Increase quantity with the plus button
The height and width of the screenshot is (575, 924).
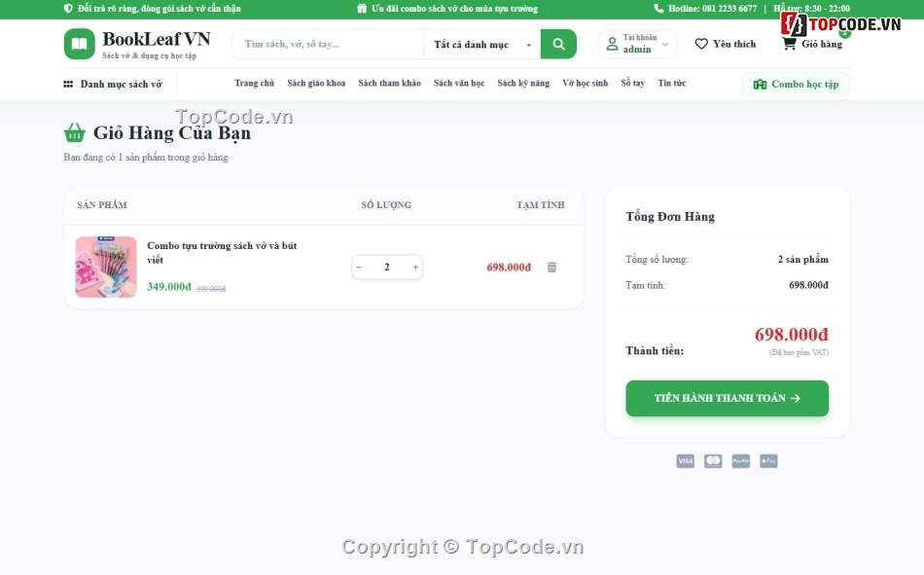tap(415, 268)
